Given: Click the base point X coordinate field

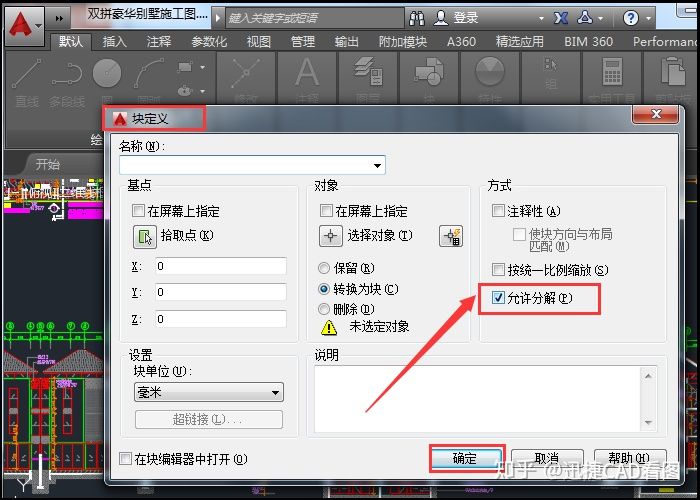Looking at the screenshot, I should click(221, 266).
